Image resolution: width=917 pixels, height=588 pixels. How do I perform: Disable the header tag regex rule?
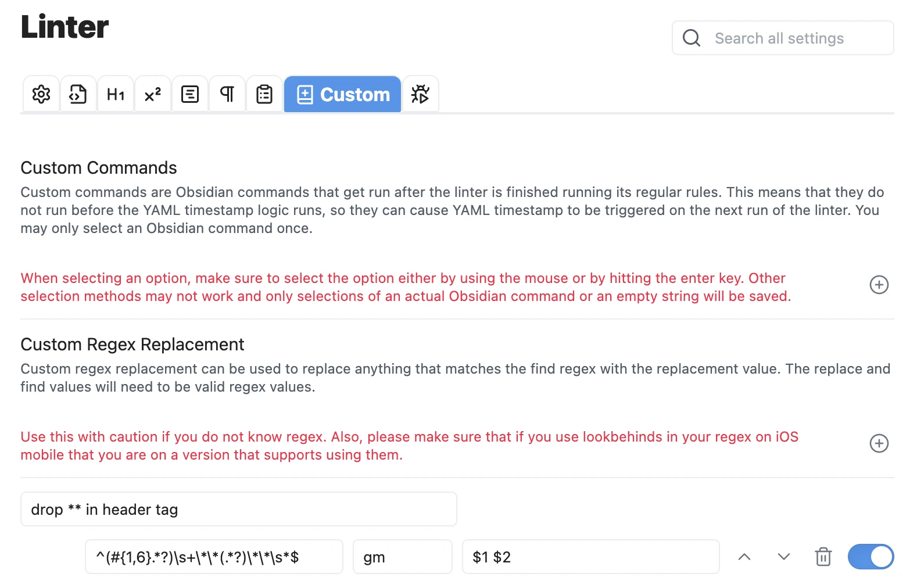pos(871,557)
